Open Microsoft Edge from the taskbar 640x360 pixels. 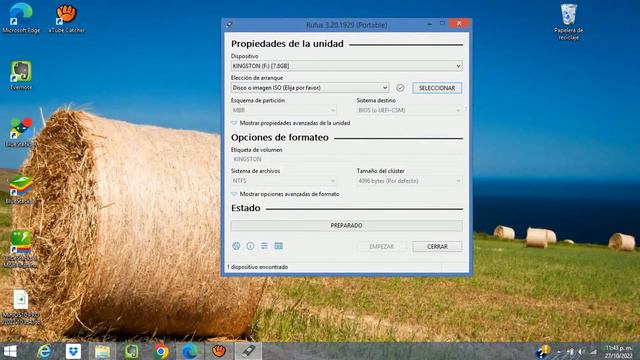[x=190, y=351]
